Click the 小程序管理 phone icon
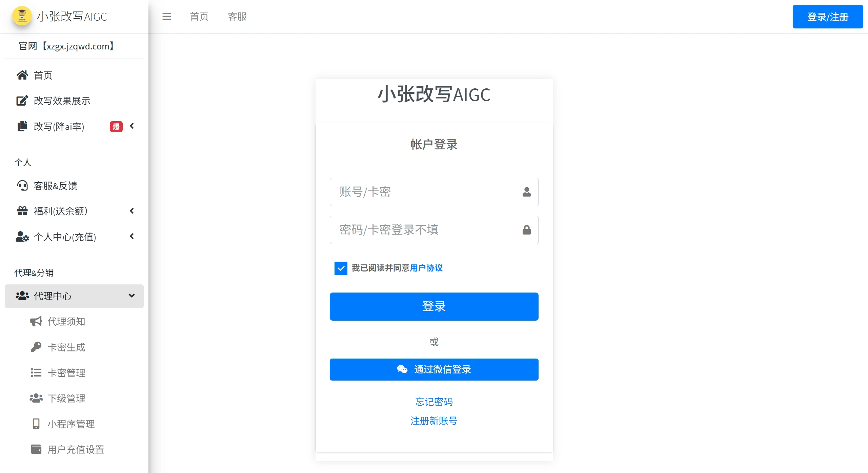 tap(36, 424)
